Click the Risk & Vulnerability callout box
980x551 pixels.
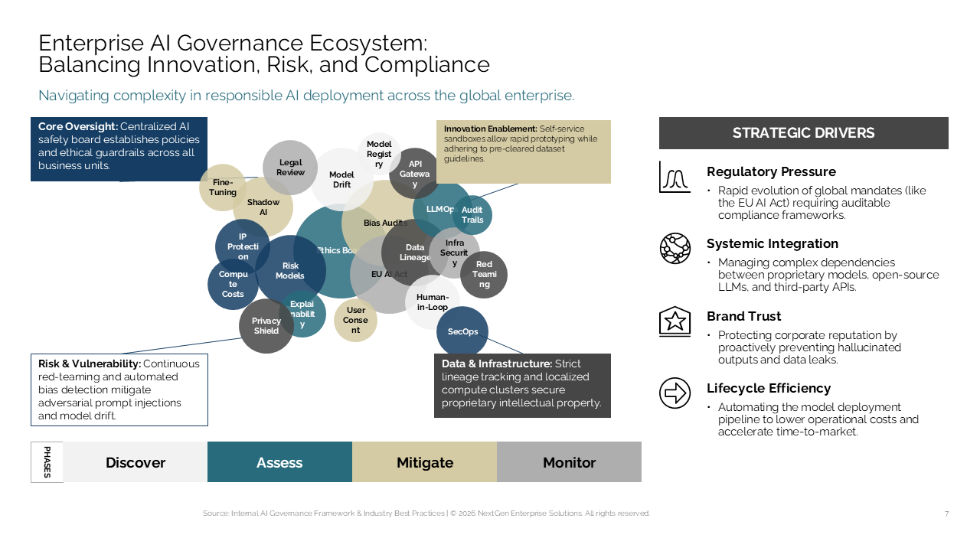(119, 390)
